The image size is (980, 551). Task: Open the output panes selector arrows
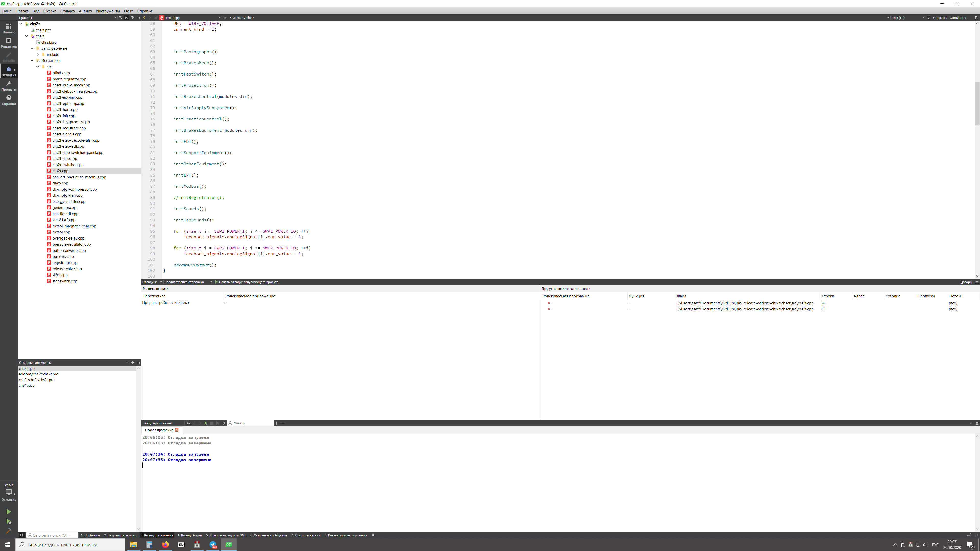click(373, 535)
